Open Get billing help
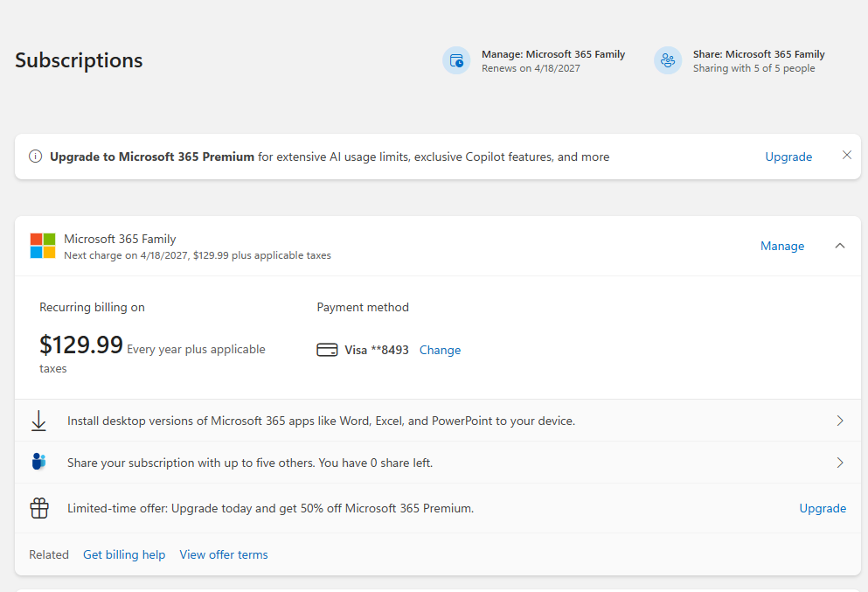 (x=124, y=554)
